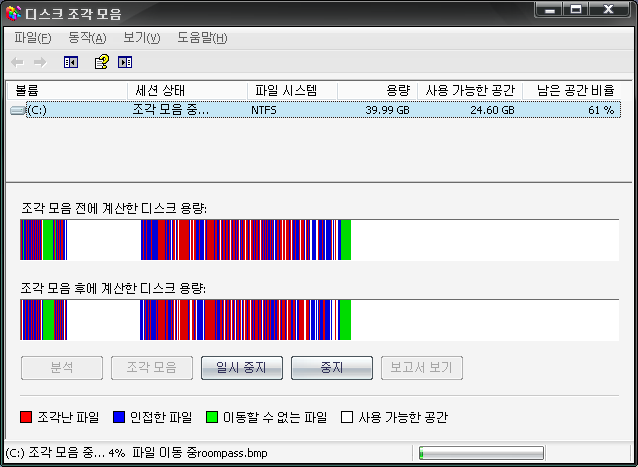Click the 용량 column header
Image resolution: width=638 pixels, height=467 pixels.
(376, 90)
